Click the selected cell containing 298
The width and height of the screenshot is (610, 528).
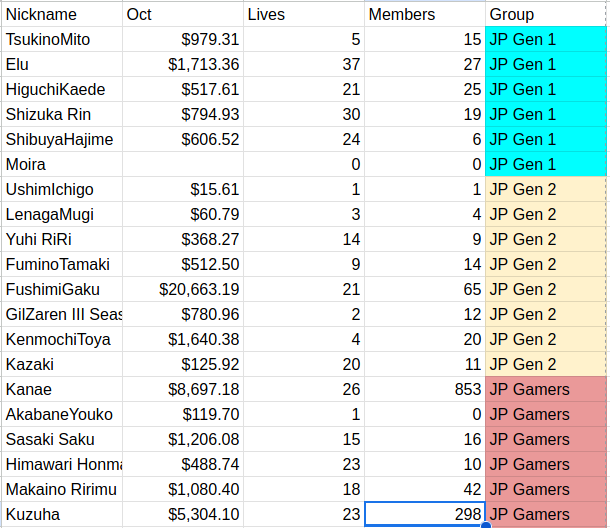(x=425, y=514)
